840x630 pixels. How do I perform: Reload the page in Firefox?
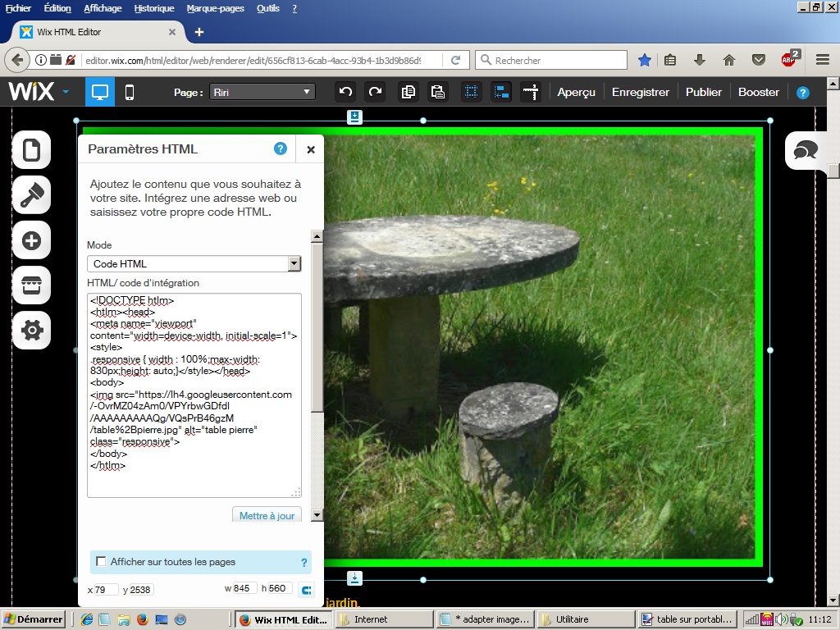[x=455, y=60]
